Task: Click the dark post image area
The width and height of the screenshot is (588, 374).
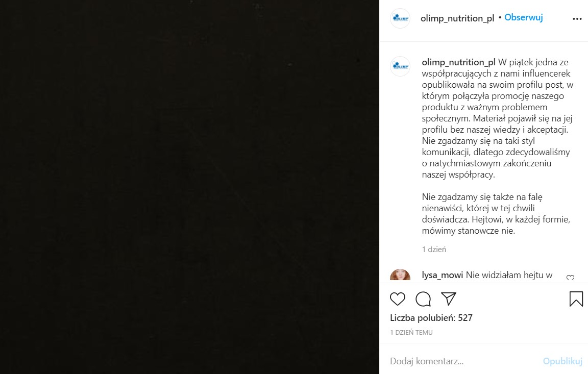Action: (189, 187)
